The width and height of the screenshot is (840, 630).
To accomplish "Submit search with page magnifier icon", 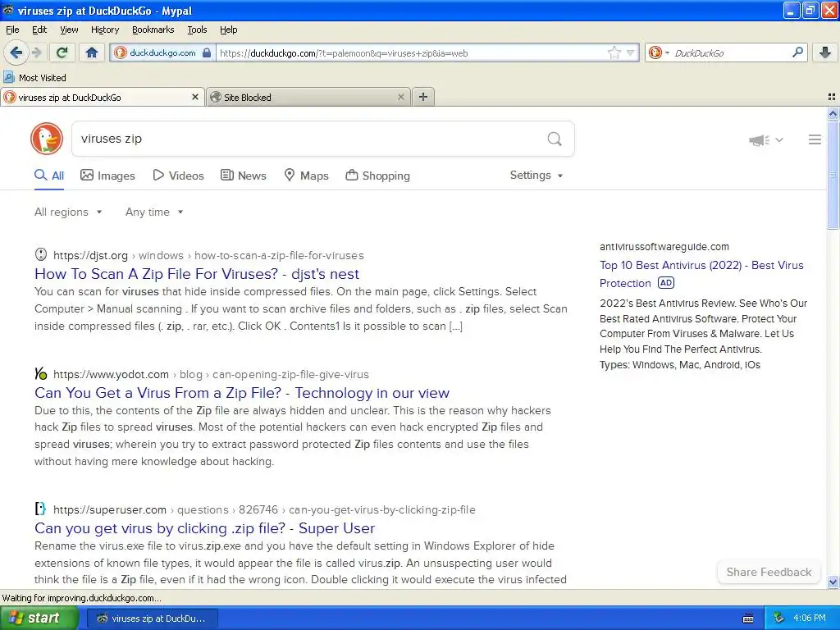I will click(555, 139).
